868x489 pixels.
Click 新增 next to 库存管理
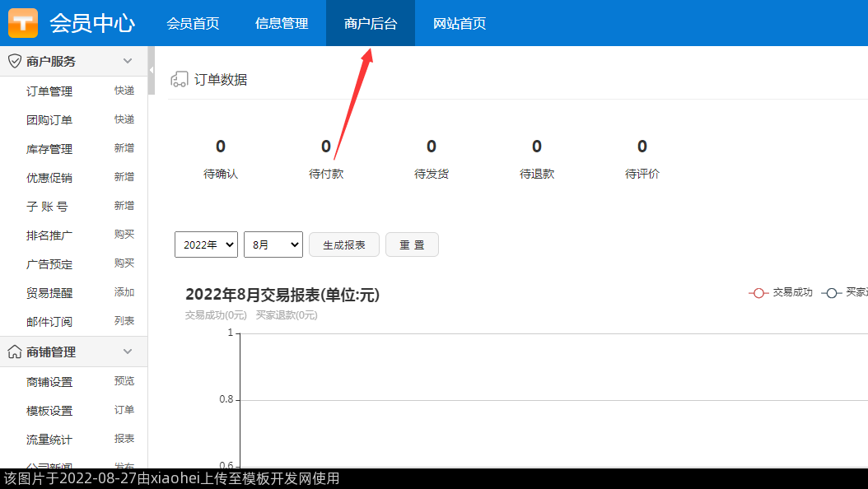point(124,148)
